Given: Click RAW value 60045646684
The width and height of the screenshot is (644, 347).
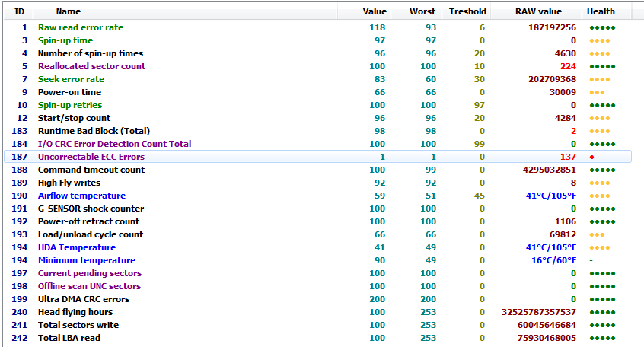Looking at the screenshot, I should tap(547, 325).
